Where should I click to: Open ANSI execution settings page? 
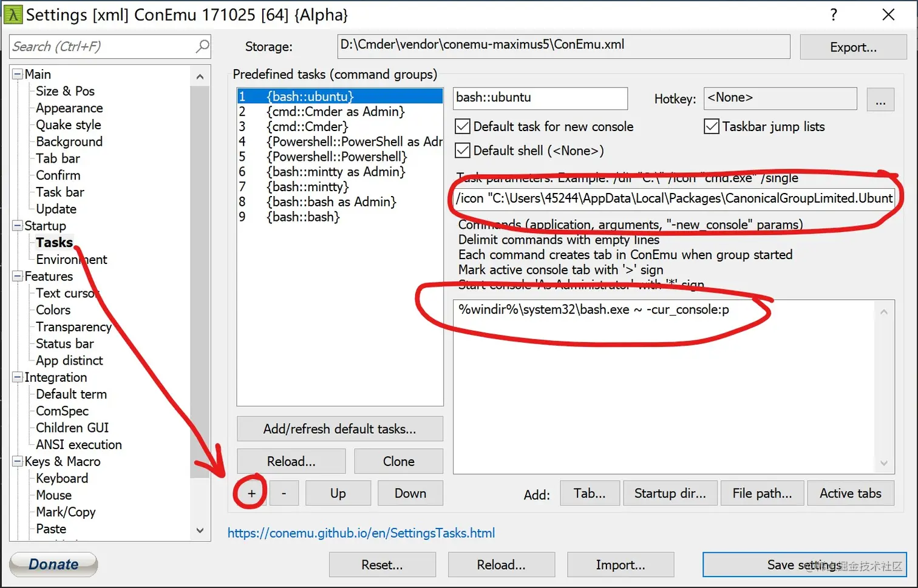tap(79, 445)
